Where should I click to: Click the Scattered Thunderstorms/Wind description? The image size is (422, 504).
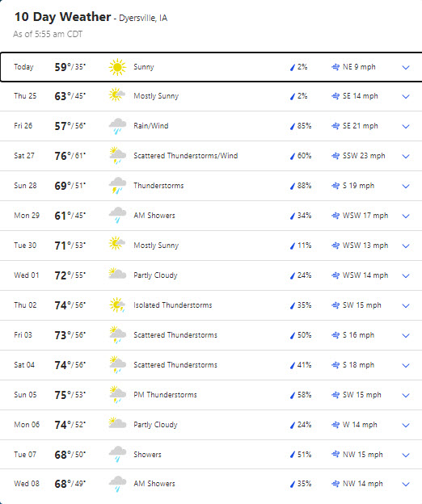coord(186,156)
